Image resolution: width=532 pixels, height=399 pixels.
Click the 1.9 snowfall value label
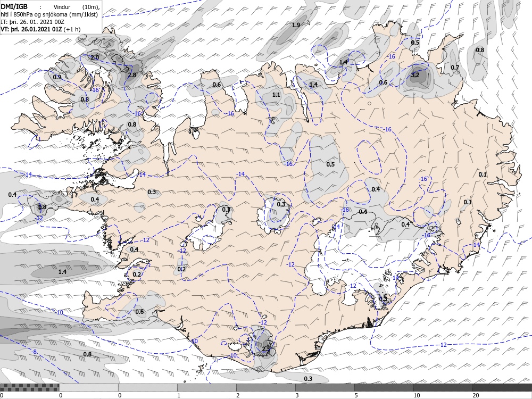coord(296,25)
